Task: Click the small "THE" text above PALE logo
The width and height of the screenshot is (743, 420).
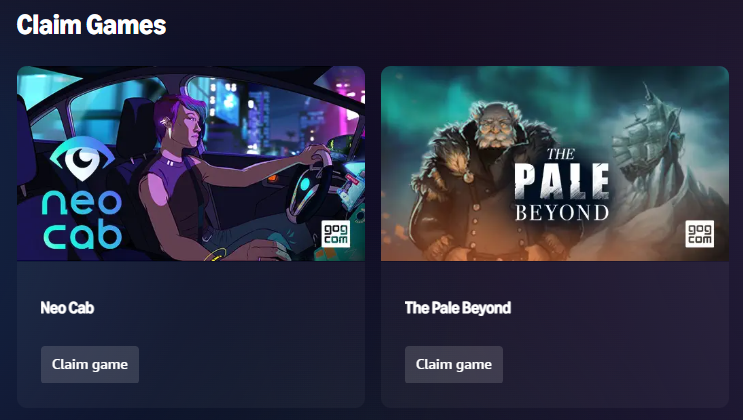Action: point(561,154)
